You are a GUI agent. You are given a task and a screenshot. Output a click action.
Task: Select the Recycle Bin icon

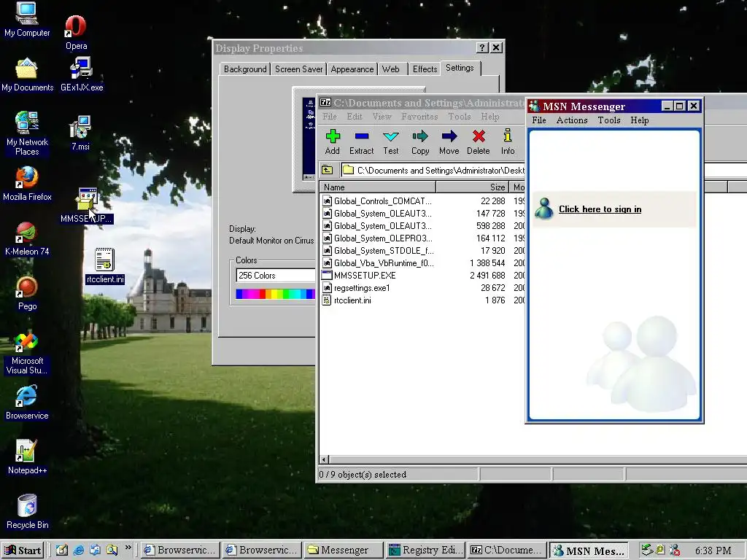(x=27, y=512)
